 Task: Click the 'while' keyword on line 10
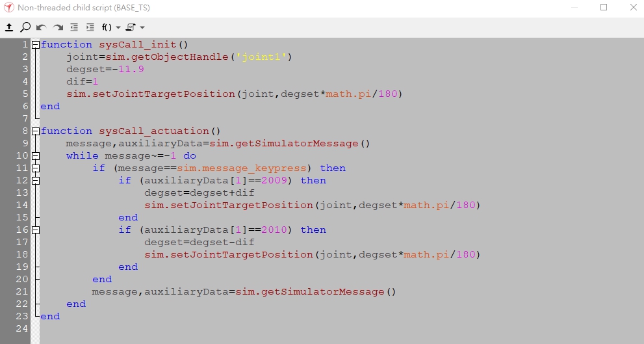(x=82, y=156)
